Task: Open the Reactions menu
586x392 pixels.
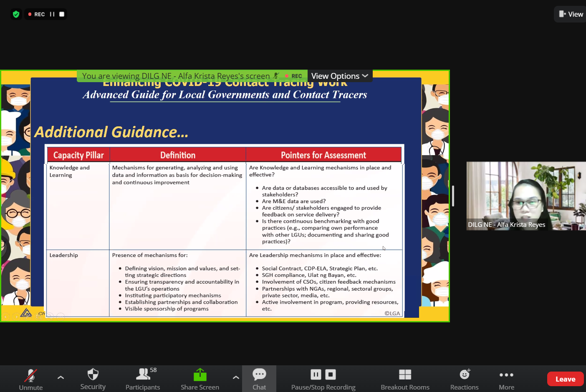Action: [x=464, y=379]
